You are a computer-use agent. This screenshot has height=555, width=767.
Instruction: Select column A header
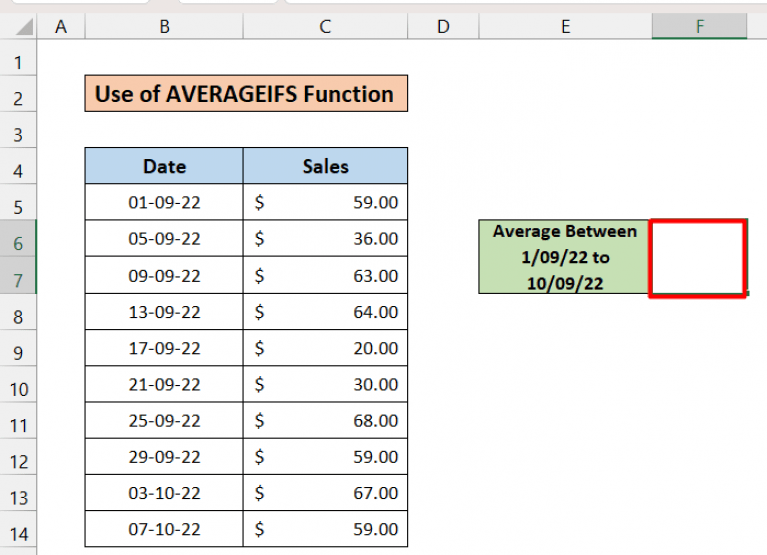coord(61,26)
